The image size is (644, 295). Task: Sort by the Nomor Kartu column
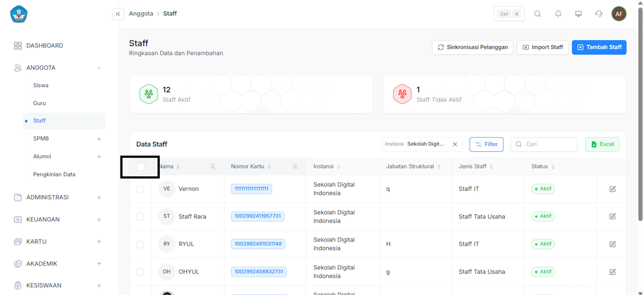pyautogui.click(x=269, y=167)
